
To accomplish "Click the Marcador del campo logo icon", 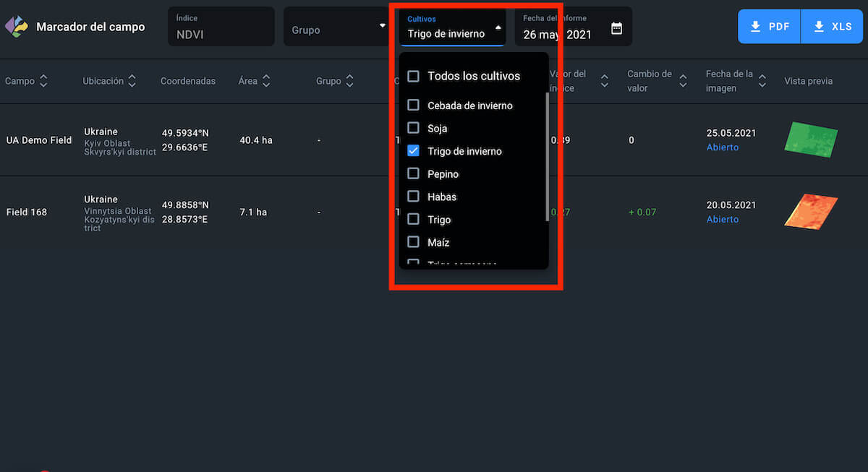I will 16,27.
